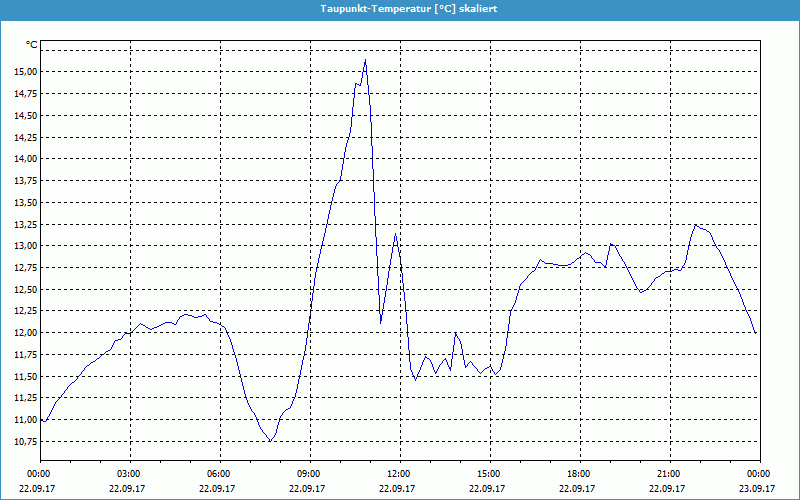Select the 12:00 time label on x-axis
The image size is (800, 500).
tap(399, 474)
